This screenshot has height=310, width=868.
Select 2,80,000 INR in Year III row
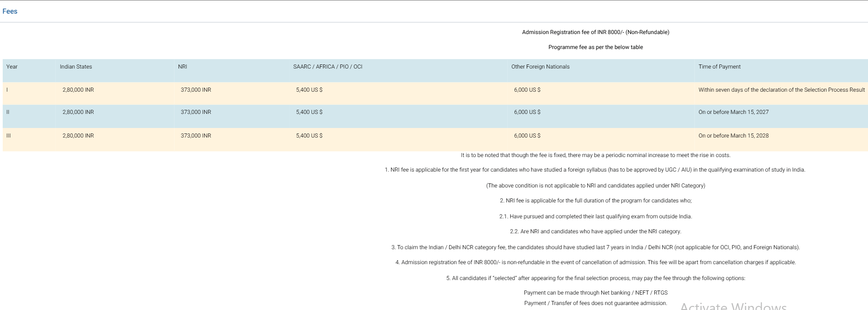point(78,136)
